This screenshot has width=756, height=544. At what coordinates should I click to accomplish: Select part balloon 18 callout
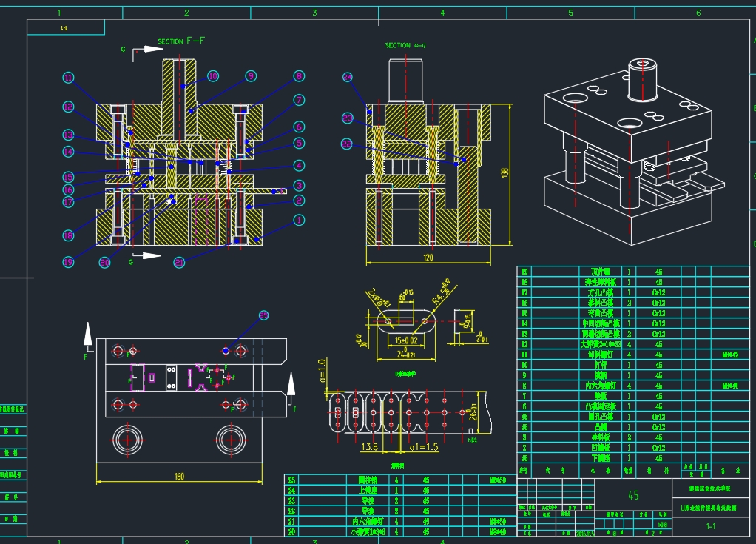click(x=69, y=235)
